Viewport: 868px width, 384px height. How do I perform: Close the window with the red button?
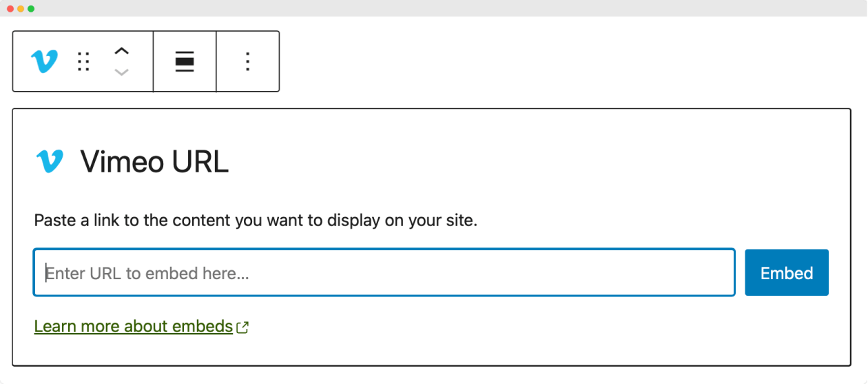click(10, 8)
